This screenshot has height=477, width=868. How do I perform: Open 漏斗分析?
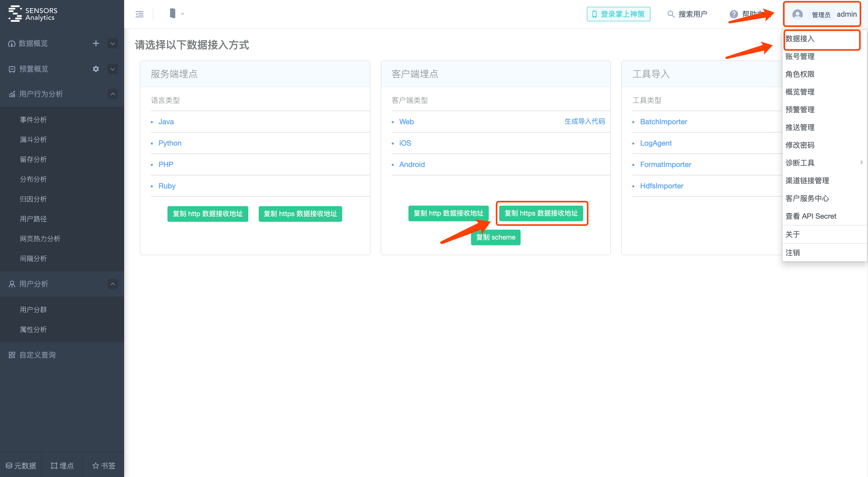[33, 140]
